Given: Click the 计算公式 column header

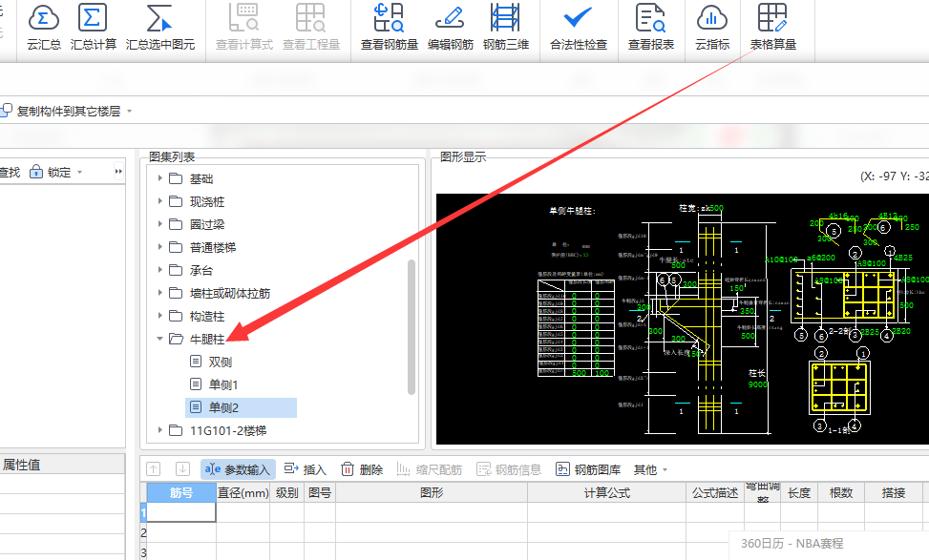Looking at the screenshot, I should (x=606, y=492).
